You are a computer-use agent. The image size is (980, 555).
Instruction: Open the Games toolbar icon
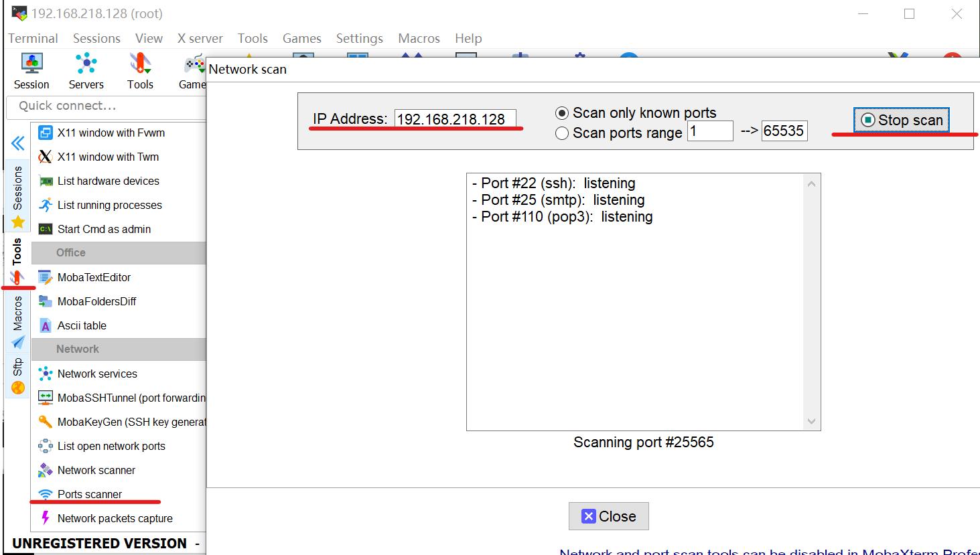coord(193,72)
